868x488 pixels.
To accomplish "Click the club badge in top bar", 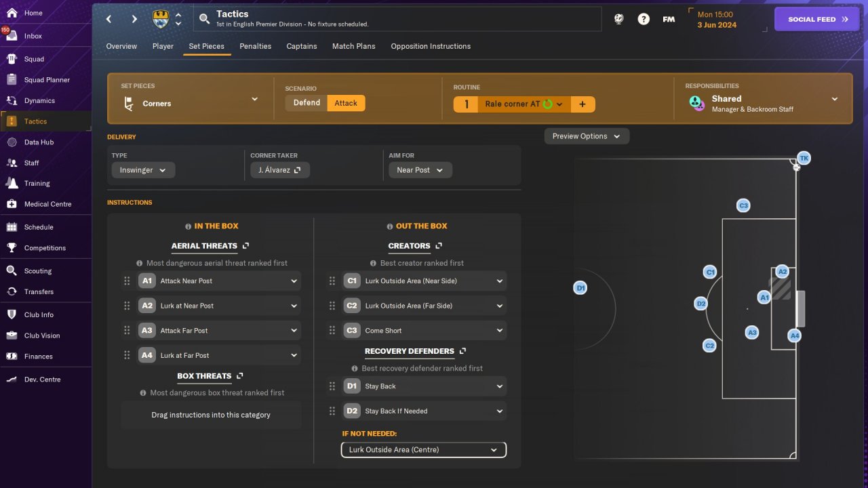I will [x=161, y=19].
